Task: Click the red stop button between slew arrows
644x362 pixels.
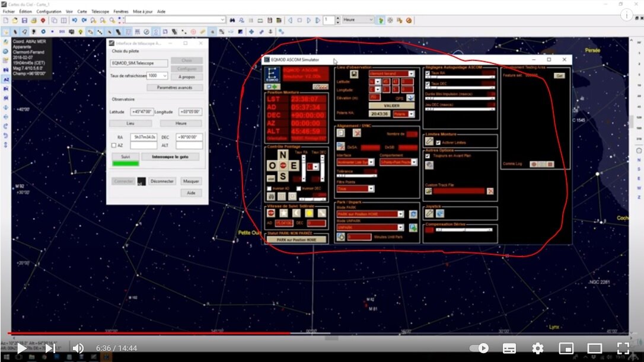Action: 283,165
